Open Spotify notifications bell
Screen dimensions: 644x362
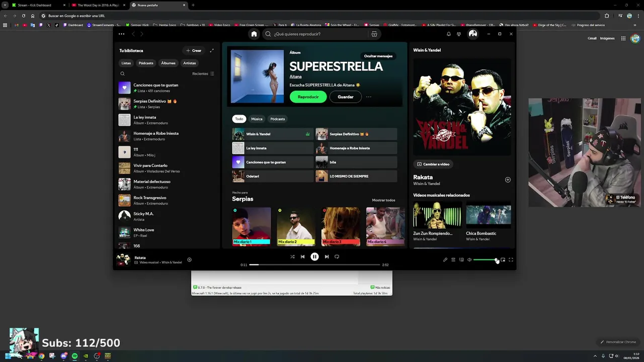coord(449,34)
